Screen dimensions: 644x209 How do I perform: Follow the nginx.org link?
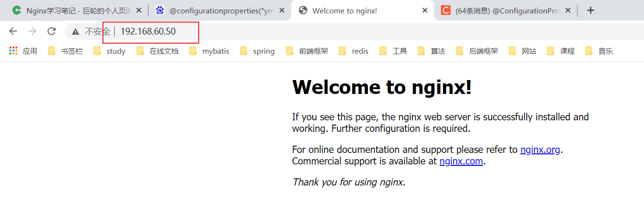click(x=540, y=150)
